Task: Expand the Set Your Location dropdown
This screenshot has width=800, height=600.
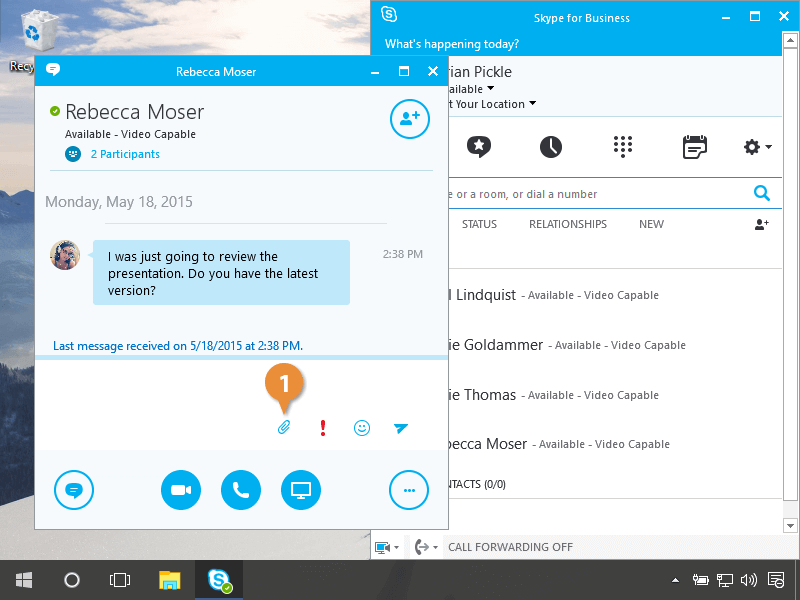Action: pos(532,104)
